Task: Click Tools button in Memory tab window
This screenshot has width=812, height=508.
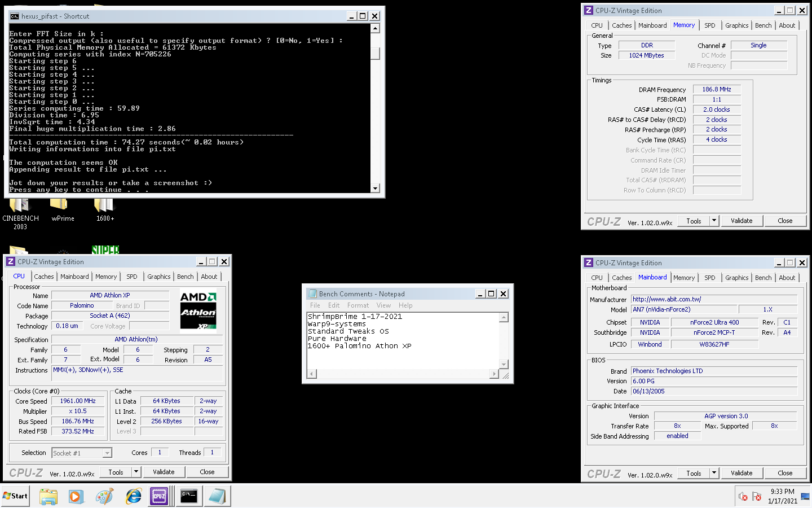Action: [694, 221]
